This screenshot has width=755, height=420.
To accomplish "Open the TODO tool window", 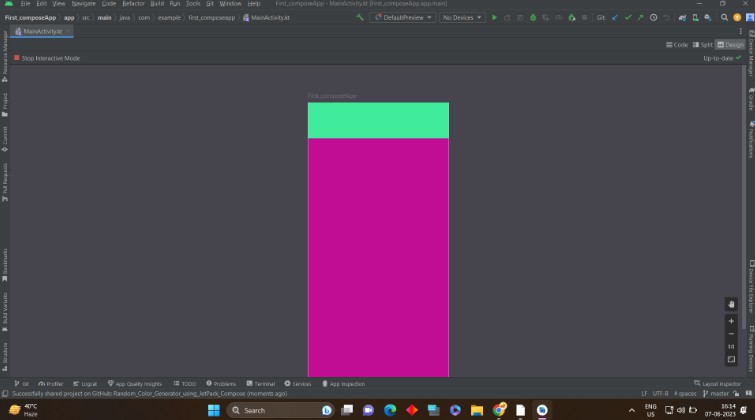I will 185,384.
